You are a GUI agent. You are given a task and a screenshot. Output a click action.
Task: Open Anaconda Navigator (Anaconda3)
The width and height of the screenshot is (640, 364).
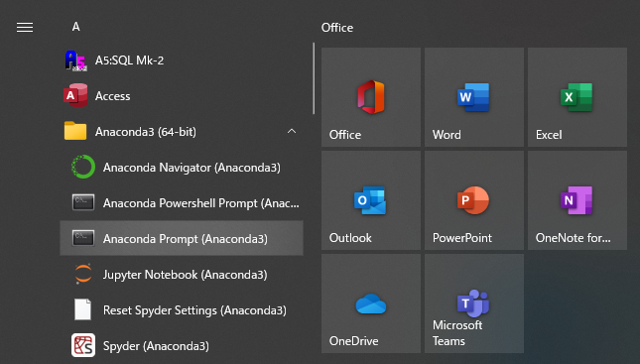[182, 168]
